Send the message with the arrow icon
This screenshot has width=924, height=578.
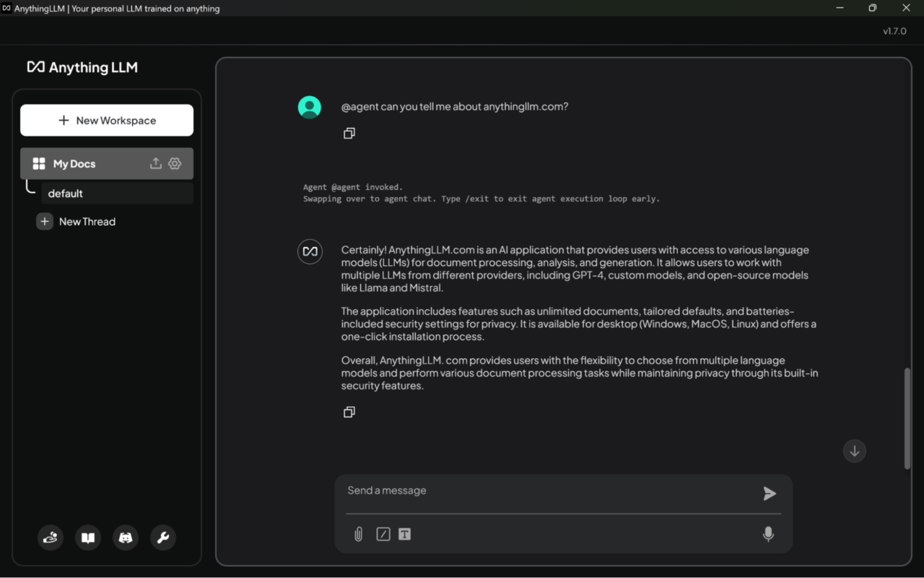click(x=770, y=493)
